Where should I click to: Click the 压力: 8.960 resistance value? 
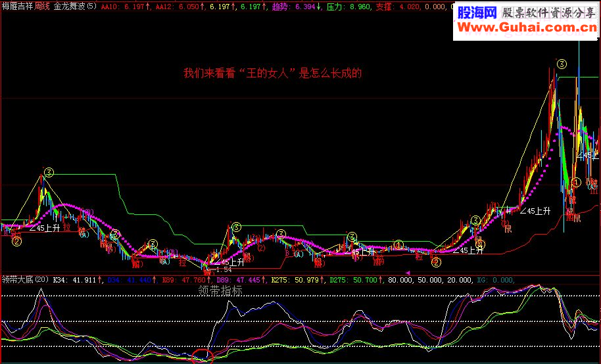(x=349, y=7)
